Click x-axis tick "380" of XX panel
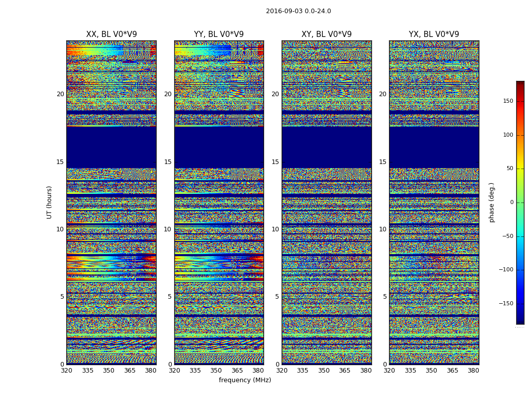 150,371
